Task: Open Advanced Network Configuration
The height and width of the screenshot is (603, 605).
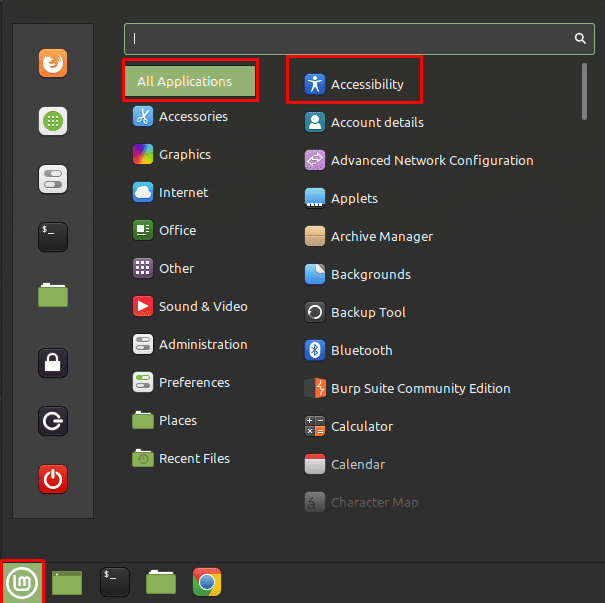Action: click(419, 160)
